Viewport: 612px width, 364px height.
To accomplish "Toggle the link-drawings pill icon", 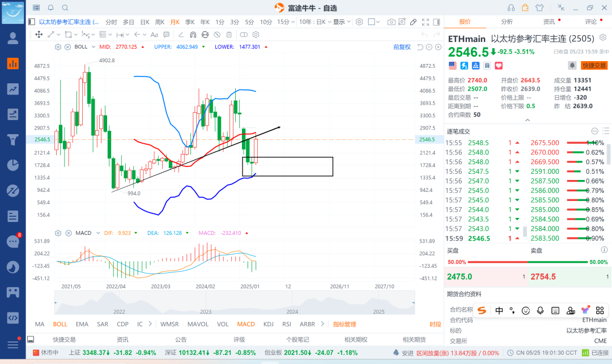I will [244, 35].
